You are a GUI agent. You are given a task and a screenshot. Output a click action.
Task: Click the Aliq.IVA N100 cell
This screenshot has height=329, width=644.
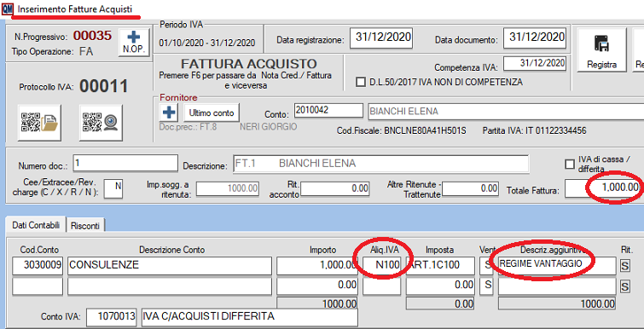click(381, 266)
